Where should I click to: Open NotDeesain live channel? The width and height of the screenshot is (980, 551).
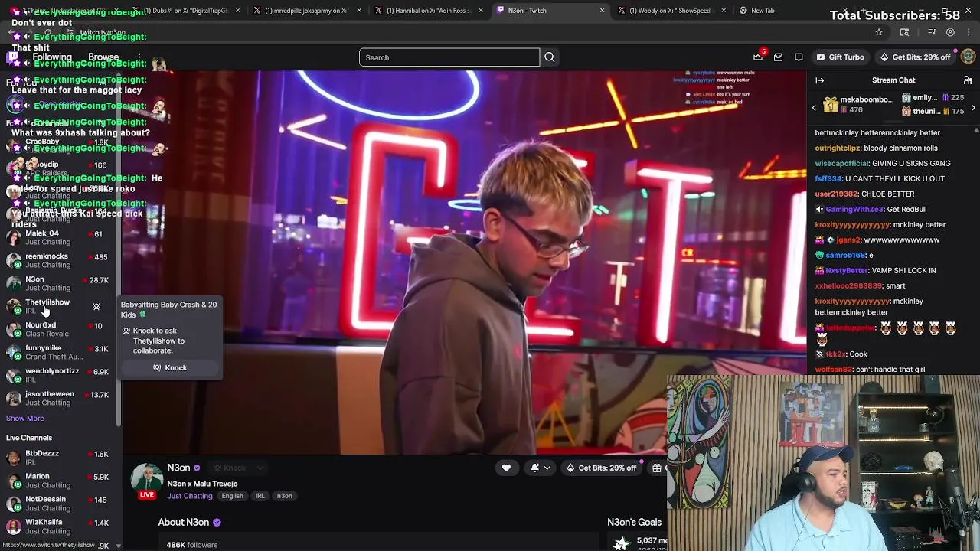[x=57, y=504]
